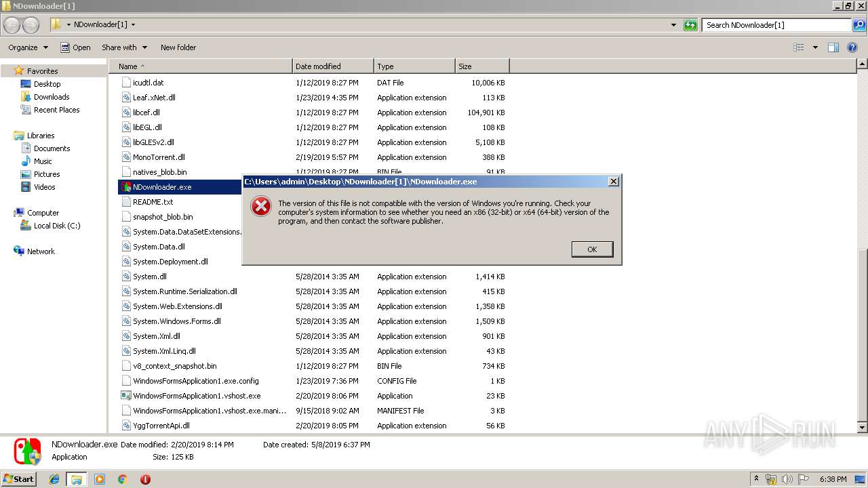Viewport: 868px width, 488px height.
Task: Select the MonoTorrent.dll file icon
Action: tap(126, 157)
